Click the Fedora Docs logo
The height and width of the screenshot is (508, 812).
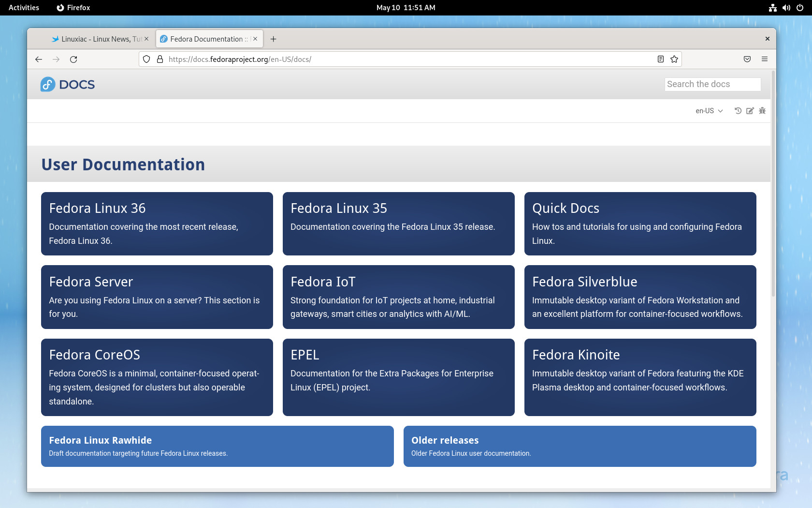[x=68, y=84]
